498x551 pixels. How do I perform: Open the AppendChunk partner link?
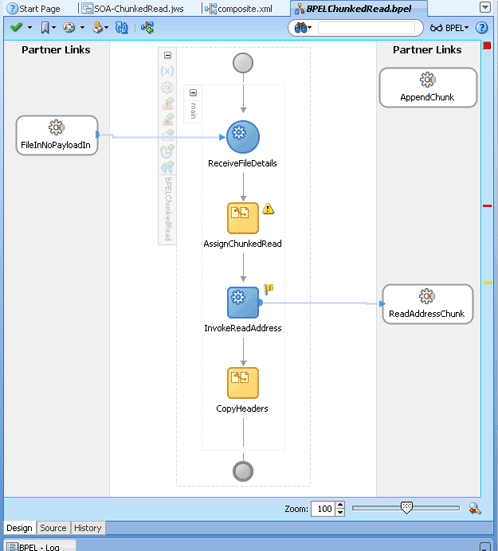428,87
